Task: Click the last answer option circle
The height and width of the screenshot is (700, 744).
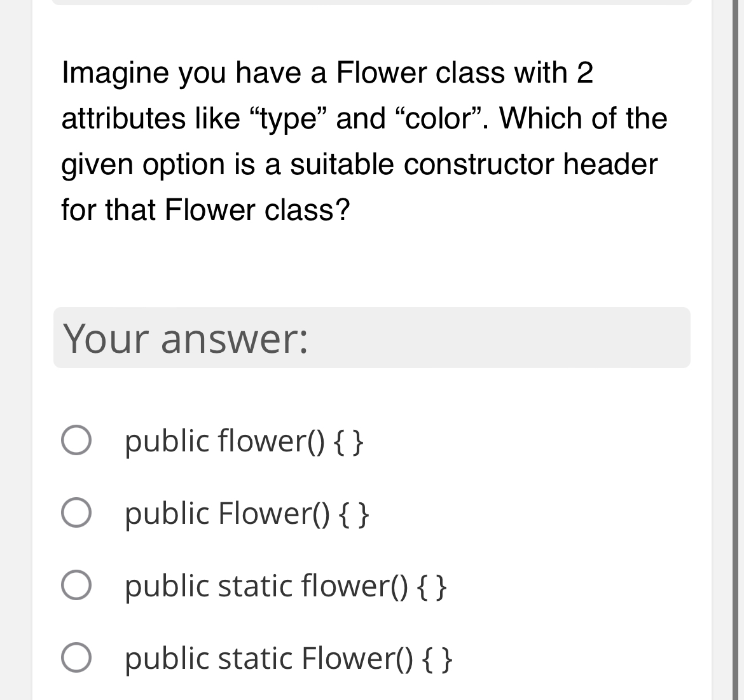Action: click(78, 659)
